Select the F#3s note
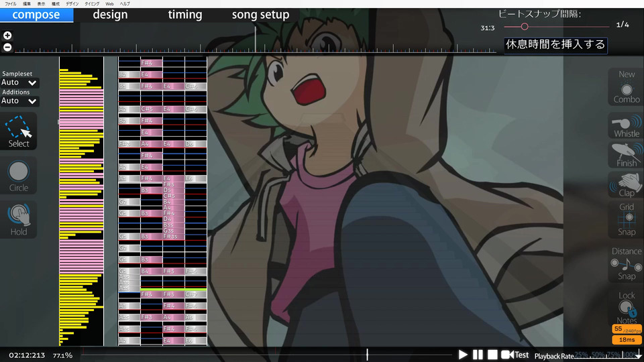The height and width of the screenshot is (362, 644). 173,237
